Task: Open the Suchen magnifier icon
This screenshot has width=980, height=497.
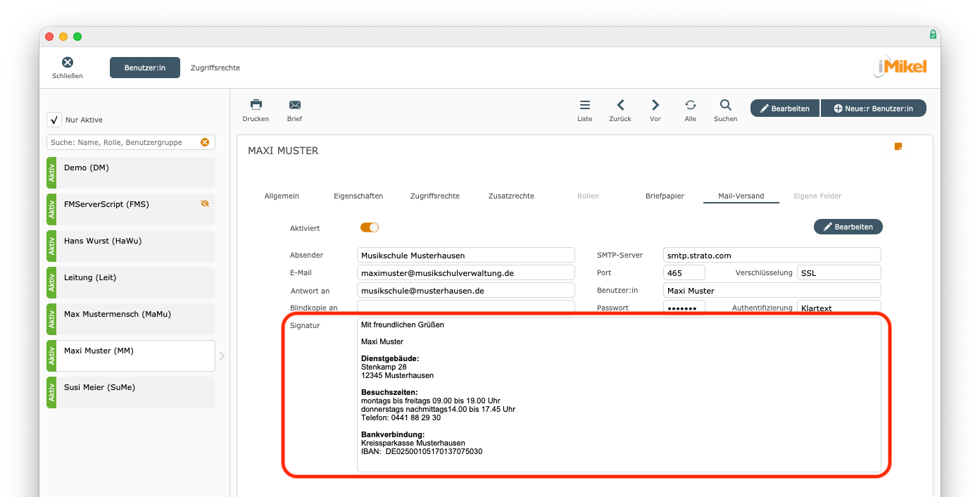Action: 726,105
